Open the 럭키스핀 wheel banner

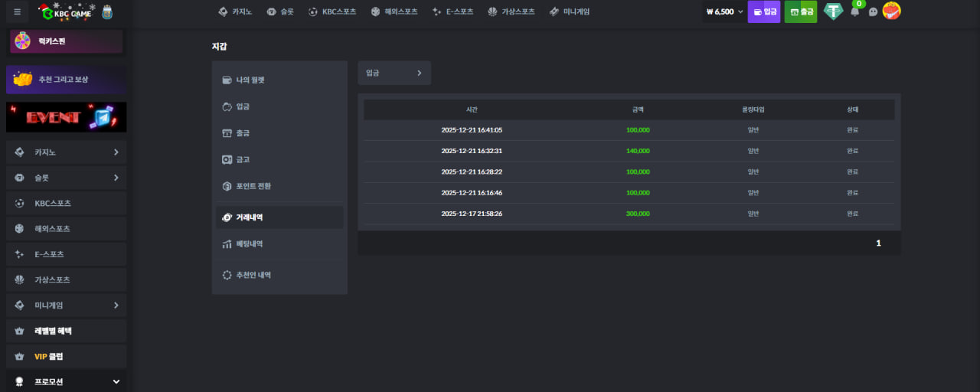(x=66, y=41)
